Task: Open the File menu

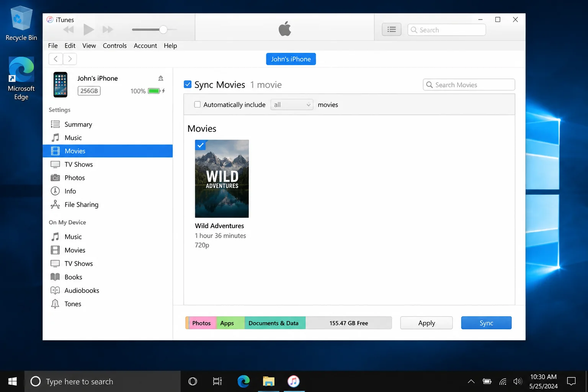Action: [53, 46]
